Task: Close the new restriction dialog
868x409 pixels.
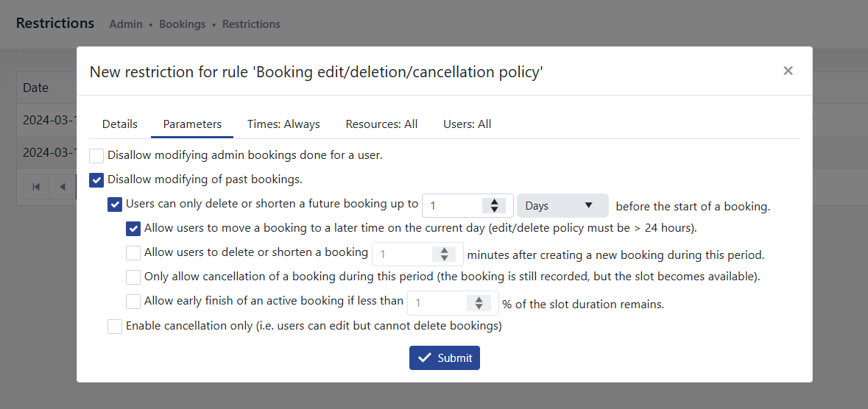Action: click(x=788, y=71)
